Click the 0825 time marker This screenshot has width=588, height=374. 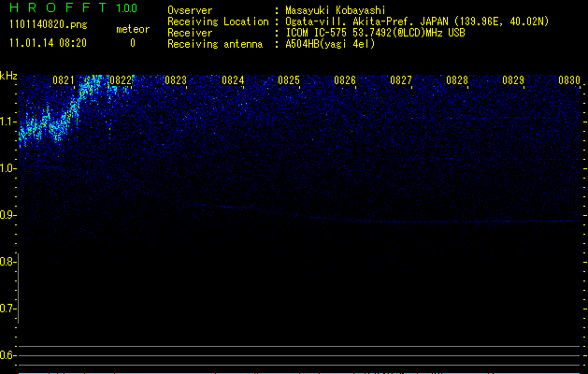[289, 80]
